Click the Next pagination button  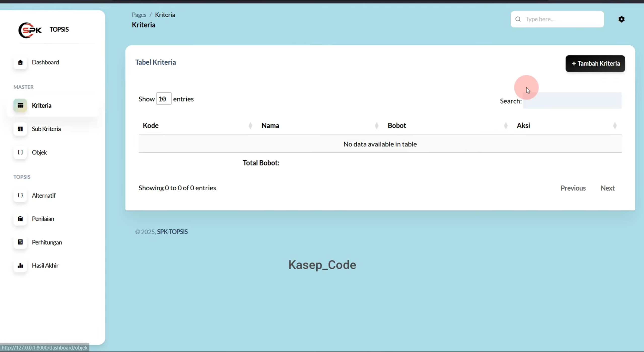(x=607, y=188)
